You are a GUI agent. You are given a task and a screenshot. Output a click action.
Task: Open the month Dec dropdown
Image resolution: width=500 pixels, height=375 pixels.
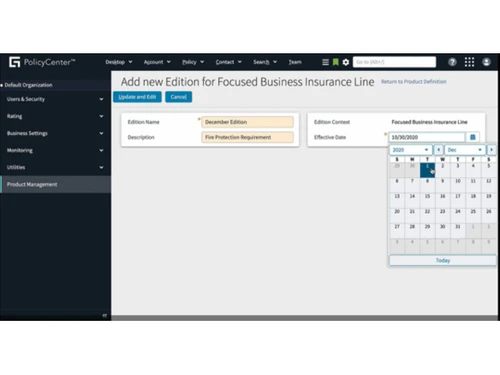(x=465, y=150)
